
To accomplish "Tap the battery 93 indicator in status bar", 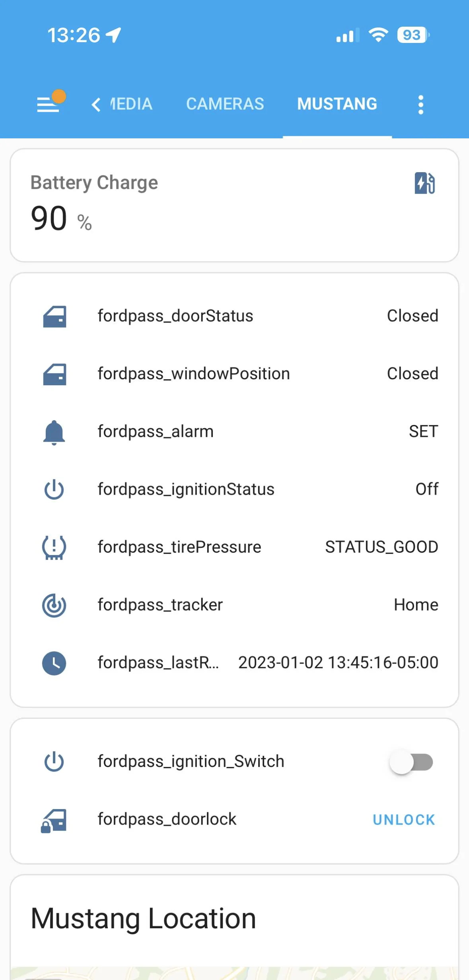I will 413,35.
